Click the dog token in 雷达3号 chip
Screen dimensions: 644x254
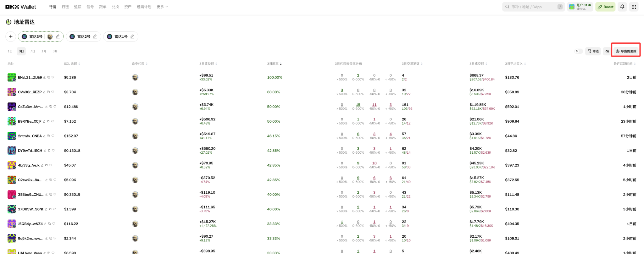click(50, 36)
